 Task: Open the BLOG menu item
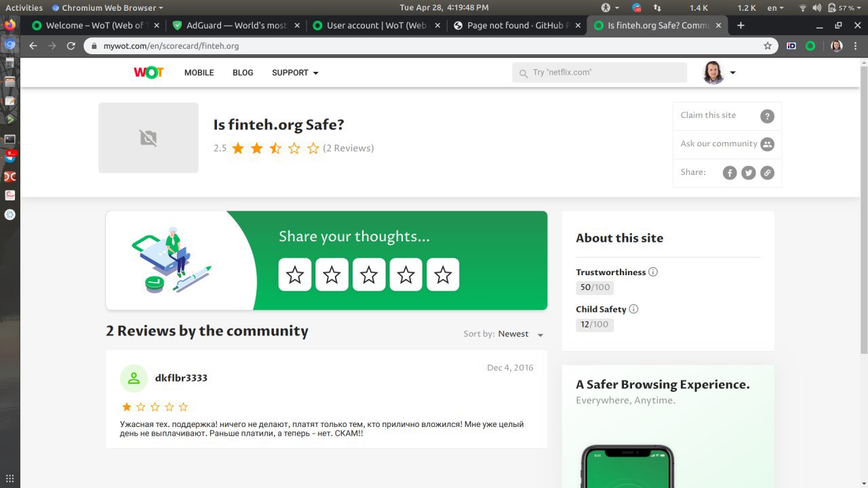coord(243,73)
